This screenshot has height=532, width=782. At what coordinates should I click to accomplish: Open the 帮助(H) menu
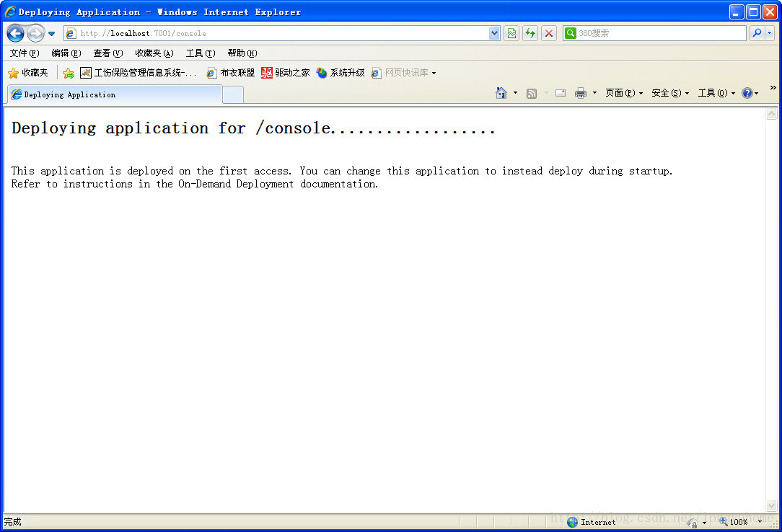point(242,53)
